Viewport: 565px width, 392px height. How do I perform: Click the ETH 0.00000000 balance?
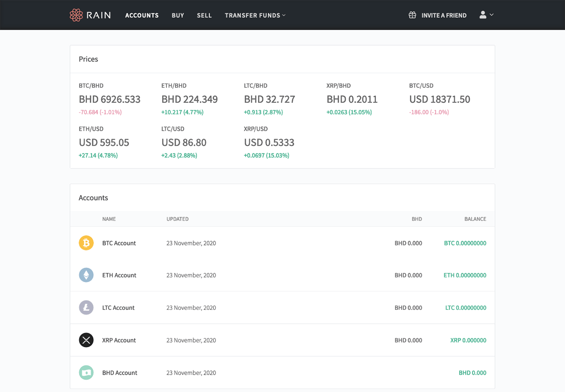465,275
